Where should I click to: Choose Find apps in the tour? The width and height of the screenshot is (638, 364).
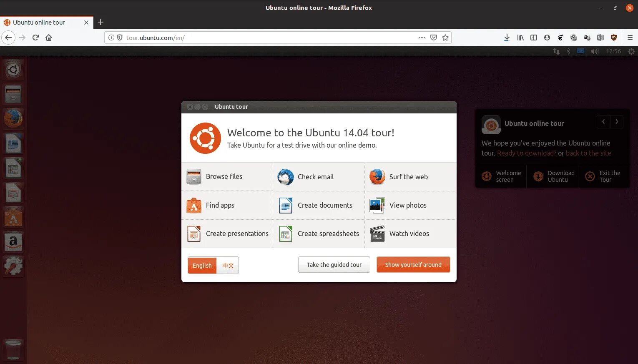(x=227, y=205)
